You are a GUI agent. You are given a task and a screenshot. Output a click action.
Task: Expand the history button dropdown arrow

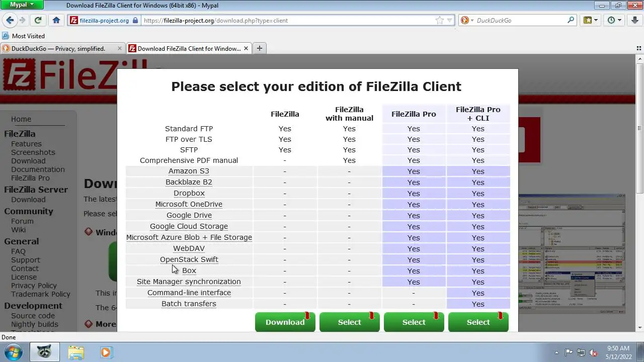point(620,21)
